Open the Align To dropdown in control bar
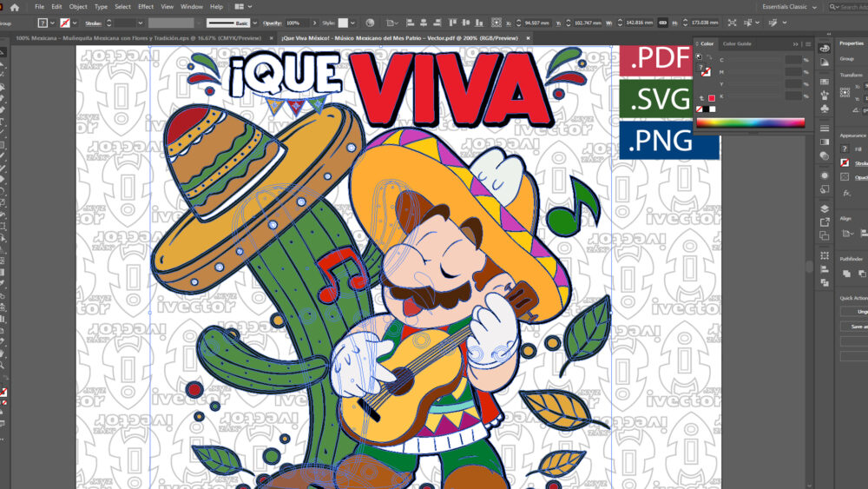 tap(394, 23)
